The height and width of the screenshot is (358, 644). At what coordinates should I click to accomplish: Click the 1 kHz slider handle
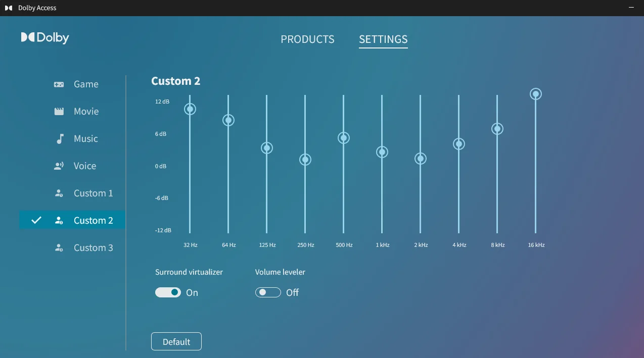pyautogui.click(x=382, y=152)
